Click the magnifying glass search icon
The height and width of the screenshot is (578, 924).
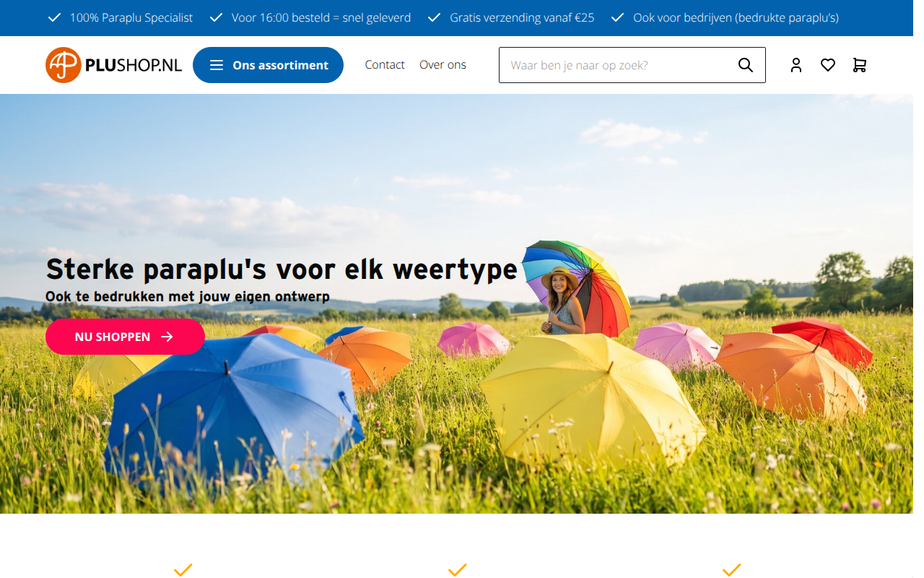[x=746, y=65]
